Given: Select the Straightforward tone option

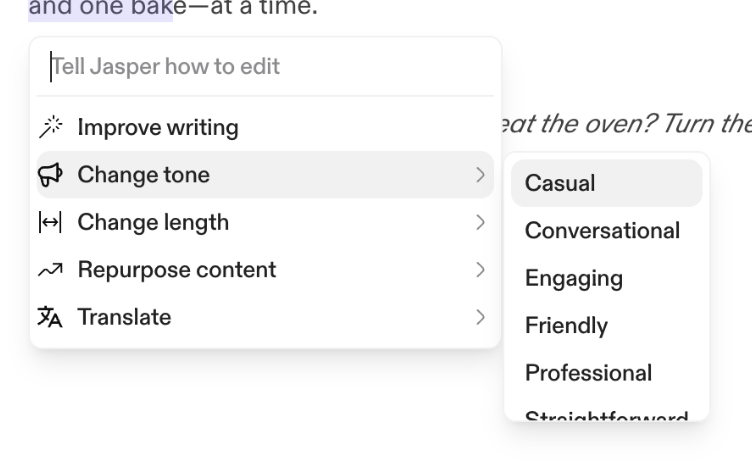Looking at the screenshot, I should tap(606, 416).
